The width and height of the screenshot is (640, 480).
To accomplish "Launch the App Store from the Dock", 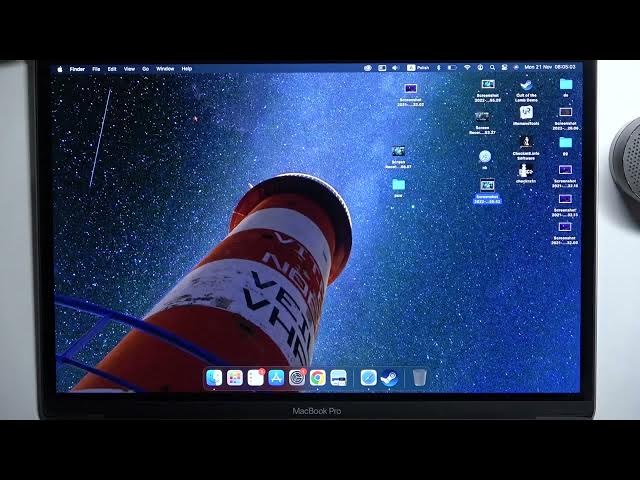I will click(276, 378).
